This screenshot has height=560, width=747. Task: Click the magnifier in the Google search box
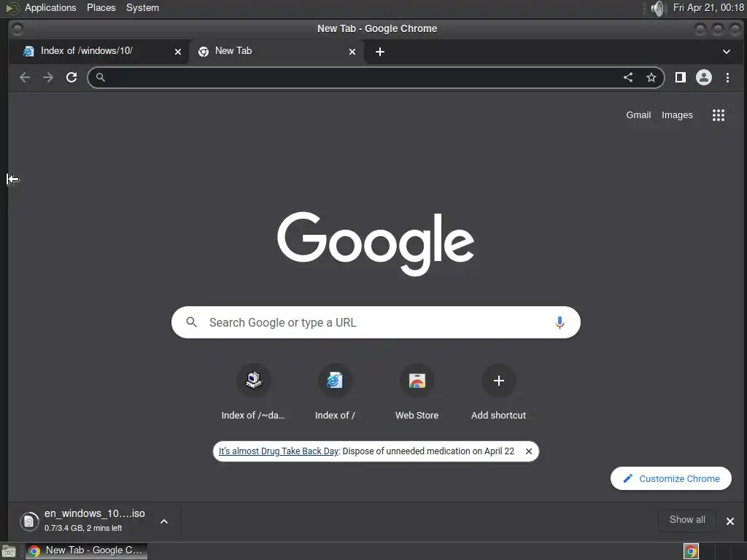click(x=192, y=322)
